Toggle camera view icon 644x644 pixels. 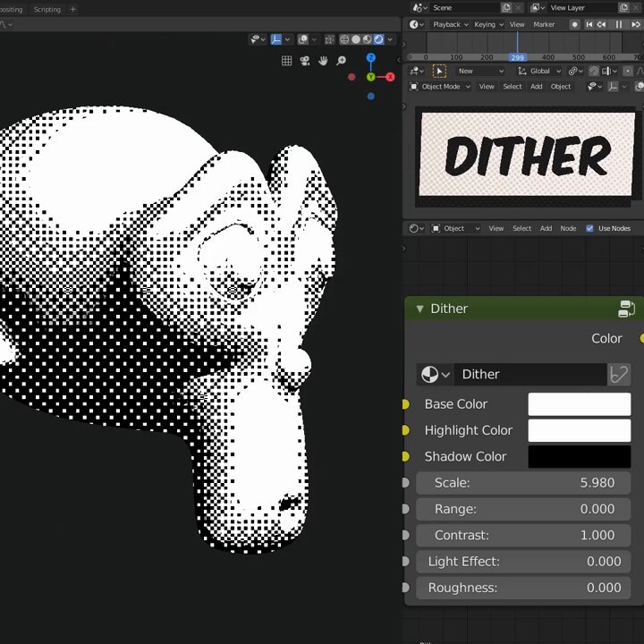click(305, 61)
